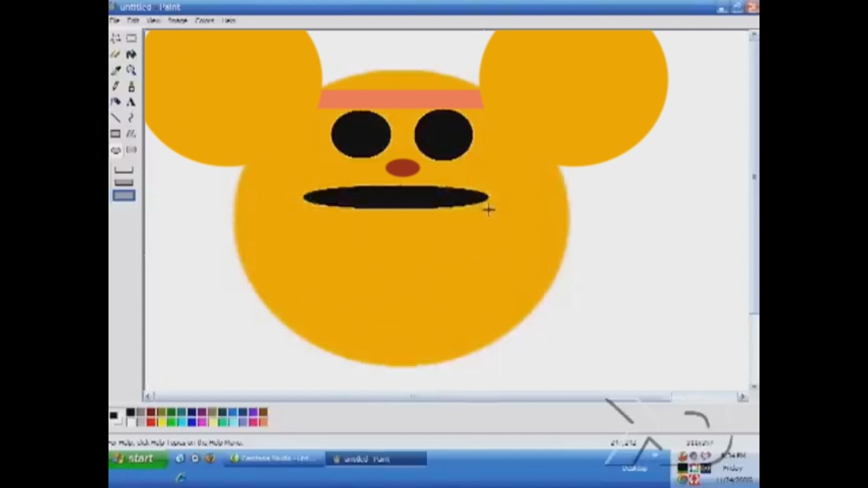Activate the Pick Color eyedropper tool
Viewport: 868px width, 488px height.
(115, 70)
